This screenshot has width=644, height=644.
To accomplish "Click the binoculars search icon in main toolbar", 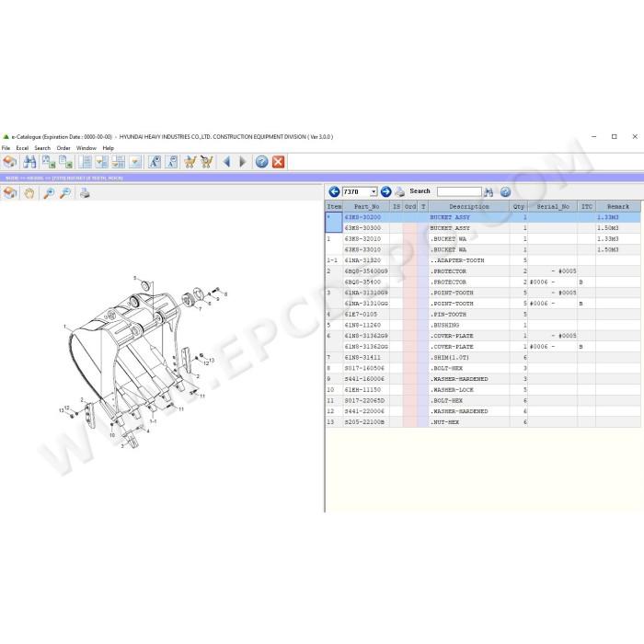I will pos(29,162).
